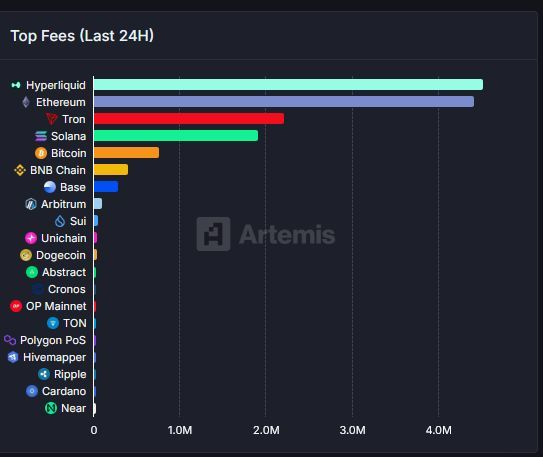Select the Ethereum purple bar
Screen dimensions: 543x457
click(x=284, y=102)
